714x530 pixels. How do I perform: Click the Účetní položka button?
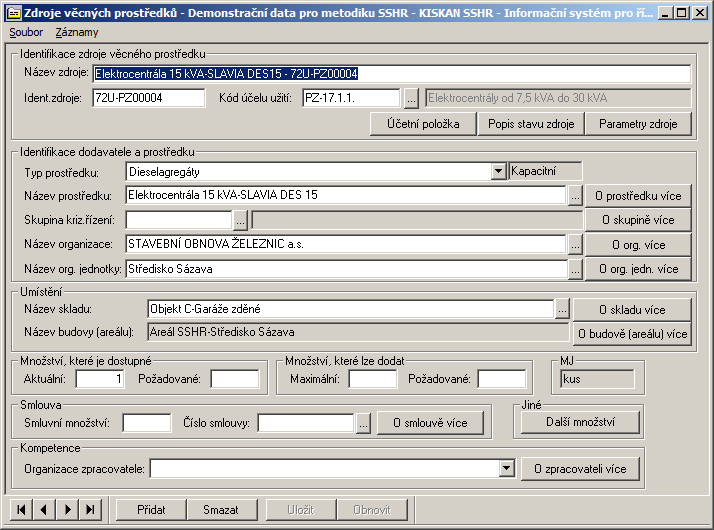pyautogui.click(x=423, y=124)
